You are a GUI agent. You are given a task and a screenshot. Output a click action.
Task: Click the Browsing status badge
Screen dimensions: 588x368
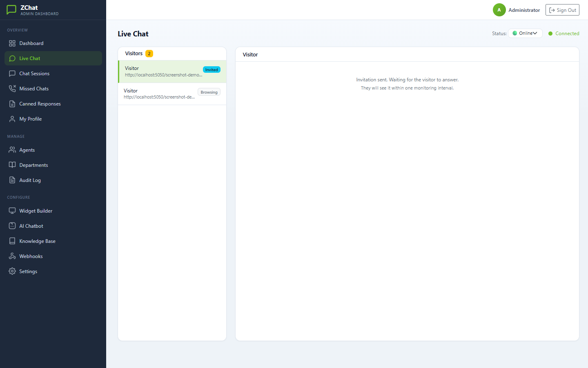click(209, 92)
